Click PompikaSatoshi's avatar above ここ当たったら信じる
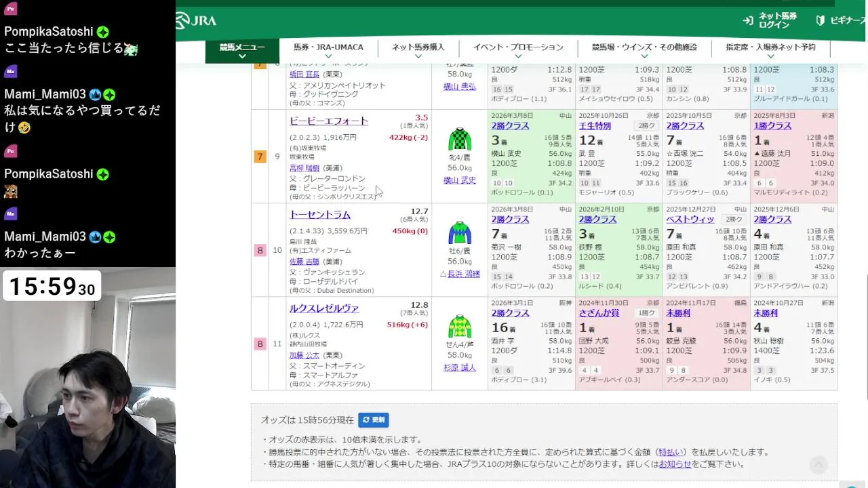The height and width of the screenshot is (488, 868). [x=10, y=9]
